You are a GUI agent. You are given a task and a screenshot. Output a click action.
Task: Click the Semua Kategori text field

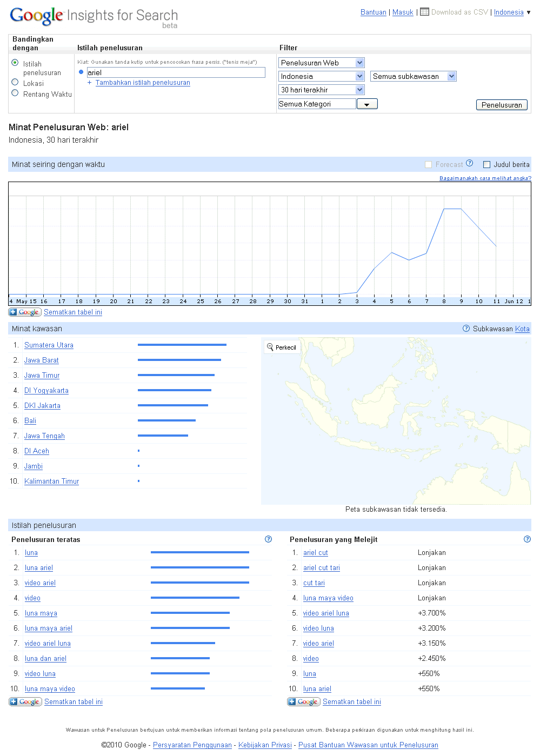coord(317,104)
